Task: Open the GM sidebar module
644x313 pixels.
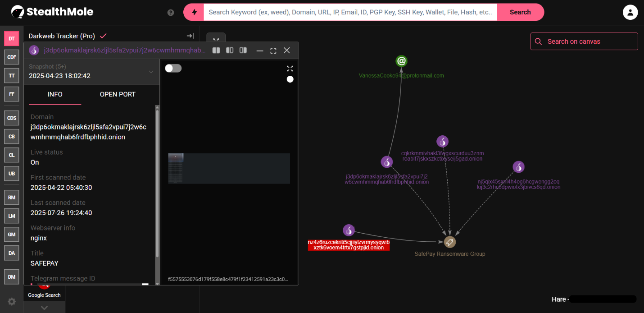Action: 12,235
